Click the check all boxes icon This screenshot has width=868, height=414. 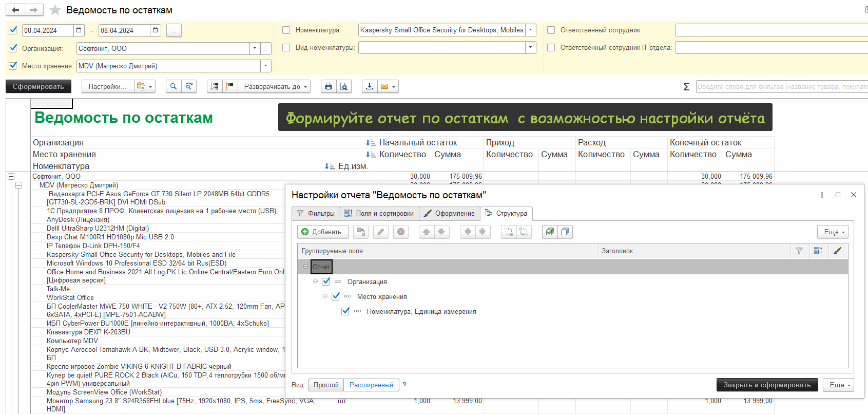[x=550, y=232]
